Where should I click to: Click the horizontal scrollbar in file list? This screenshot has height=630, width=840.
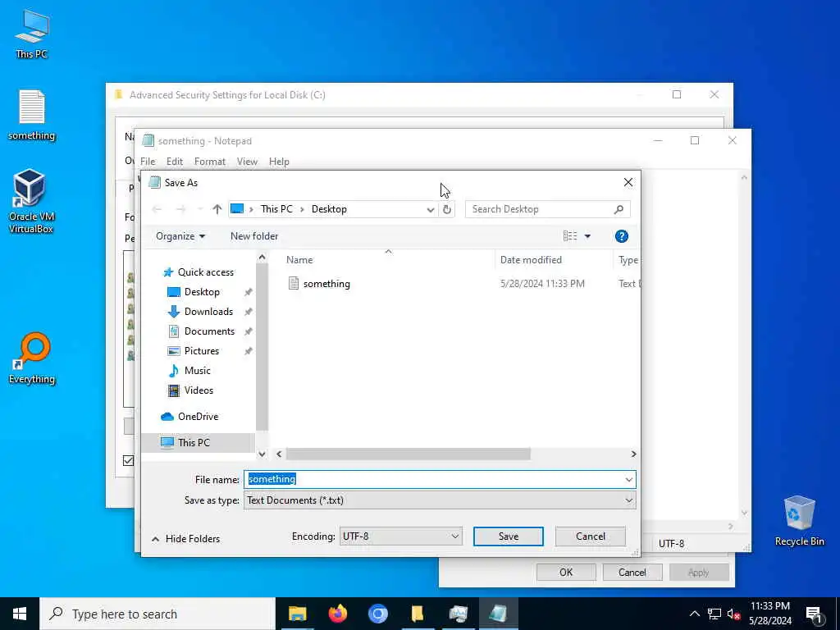click(x=409, y=454)
